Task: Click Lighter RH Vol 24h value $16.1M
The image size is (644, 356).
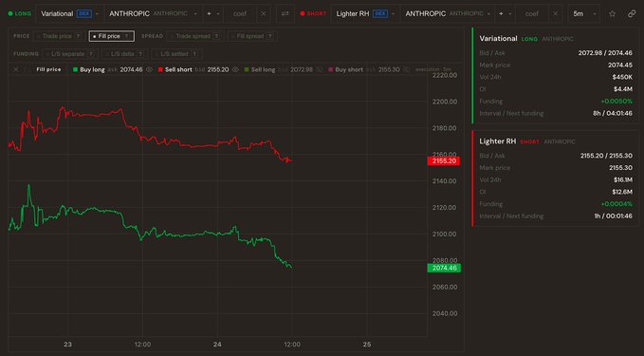Action: [622, 180]
